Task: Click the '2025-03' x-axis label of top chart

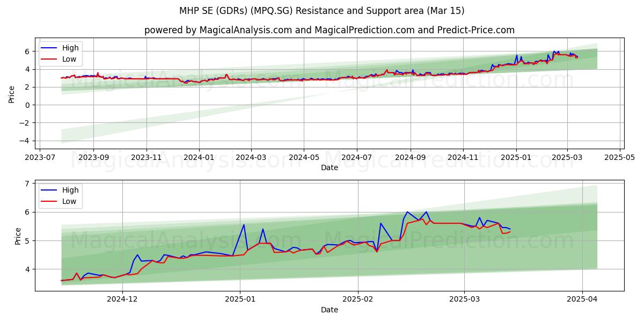Action: [x=567, y=158]
